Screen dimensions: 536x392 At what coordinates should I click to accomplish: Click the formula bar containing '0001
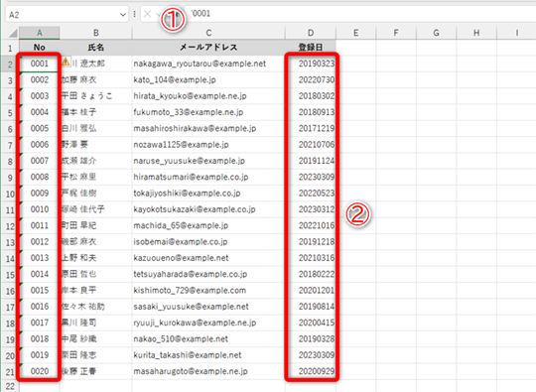360,14
